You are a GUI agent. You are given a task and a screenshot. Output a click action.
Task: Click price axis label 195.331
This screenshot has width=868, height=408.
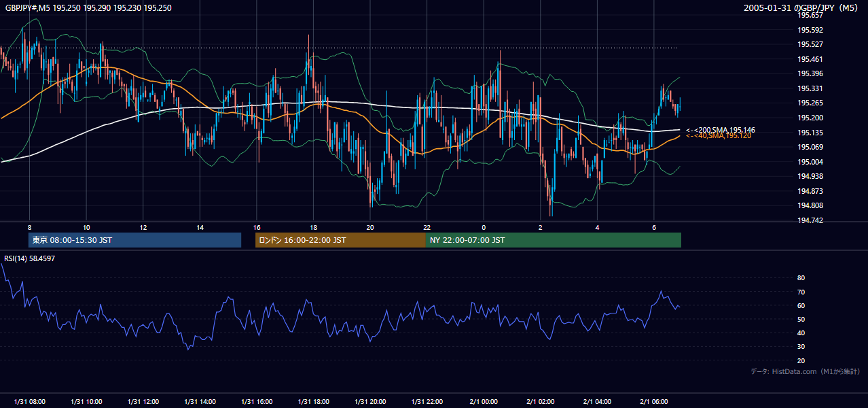pyautogui.click(x=810, y=88)
